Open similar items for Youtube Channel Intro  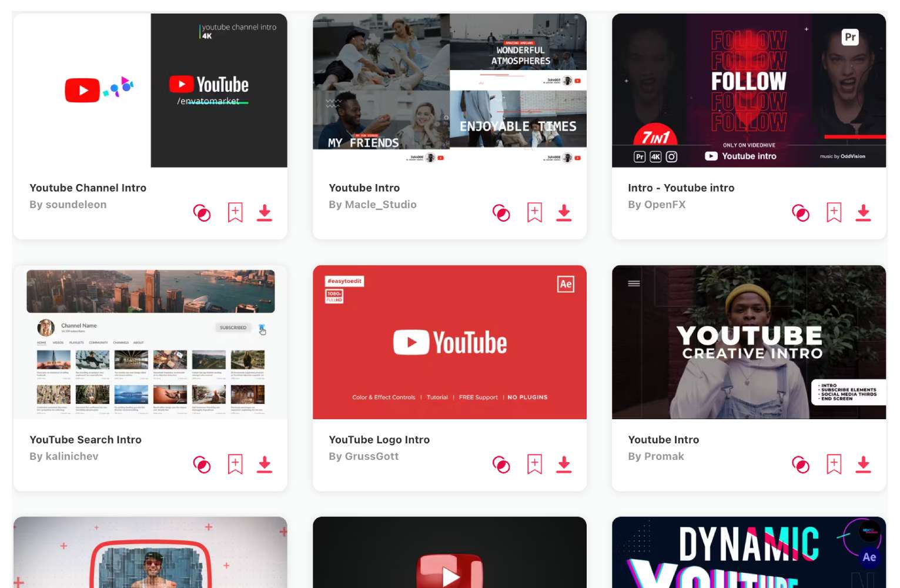202,213
